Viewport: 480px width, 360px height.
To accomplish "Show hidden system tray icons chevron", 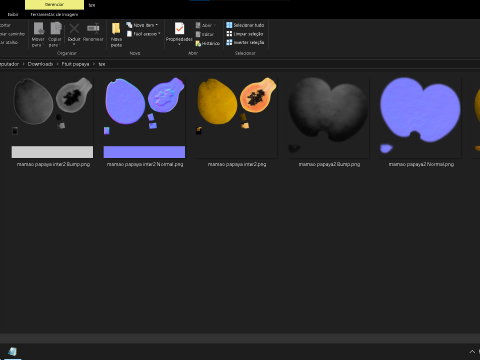I will pos(472,352).
